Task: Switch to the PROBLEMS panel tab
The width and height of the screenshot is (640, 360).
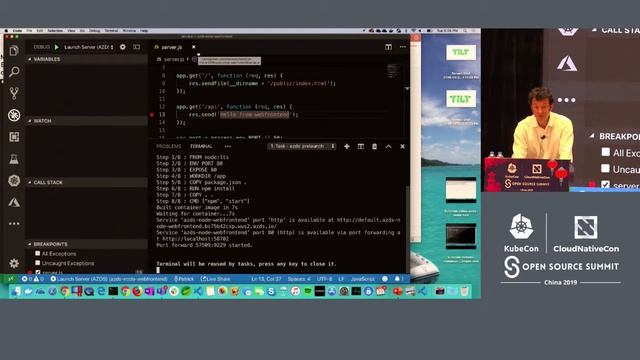Action: (169, 146)
